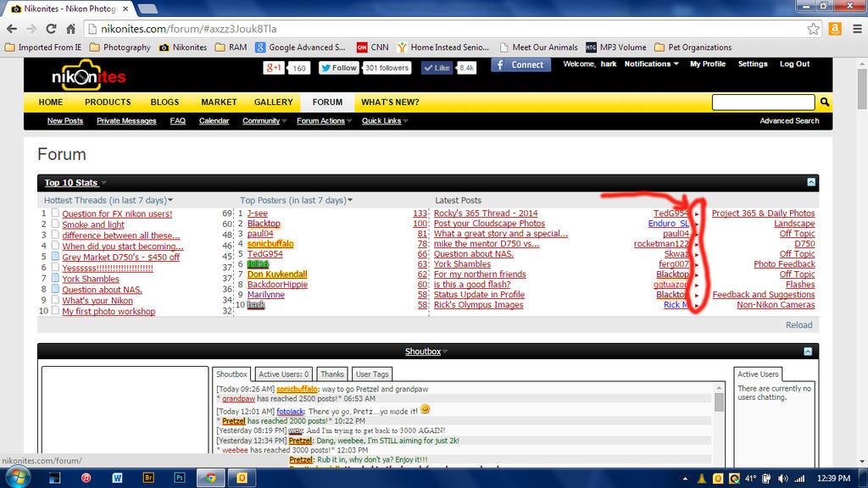Go to the GALLERY navigation tab
This screenshot has width=868, height=488.
coord(273,103)
